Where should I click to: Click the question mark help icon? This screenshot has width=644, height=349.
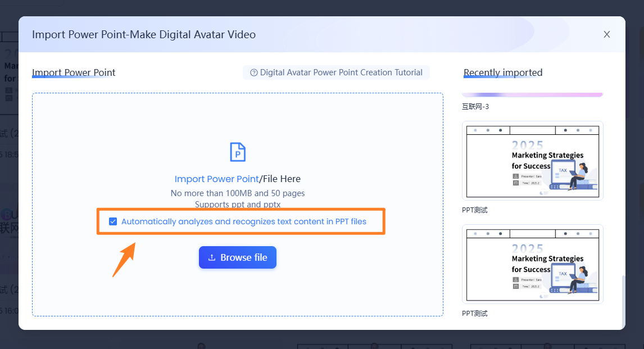(x=254, y=72)
